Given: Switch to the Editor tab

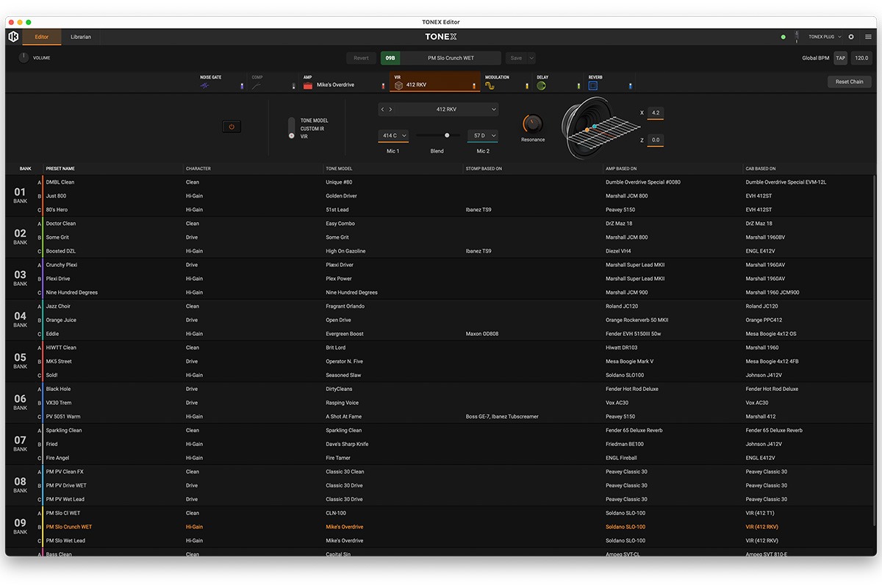Looking at the screenshot, I should [42, 37].
